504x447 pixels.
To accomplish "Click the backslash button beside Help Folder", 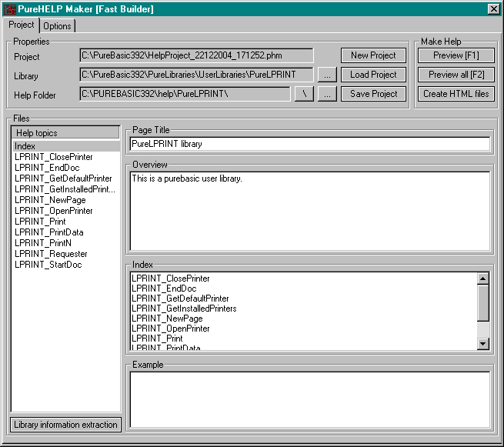I will point(304,94).
